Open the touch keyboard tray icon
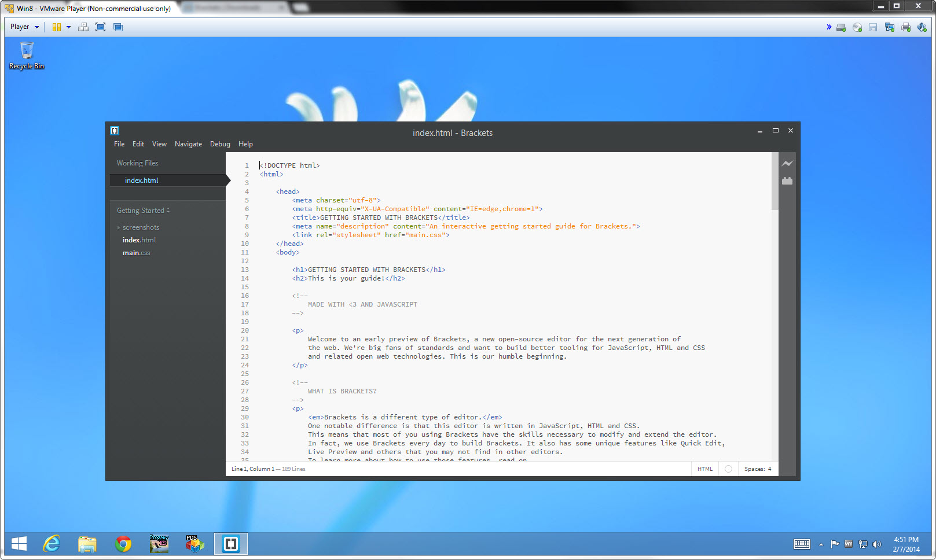Screen dimensions: 936x560 tap(802, 544)
